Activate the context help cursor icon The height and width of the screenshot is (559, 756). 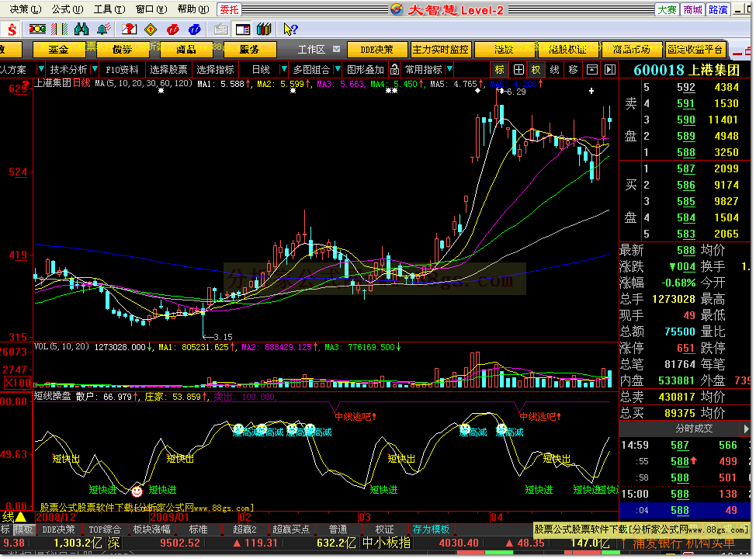click(290, 30)
